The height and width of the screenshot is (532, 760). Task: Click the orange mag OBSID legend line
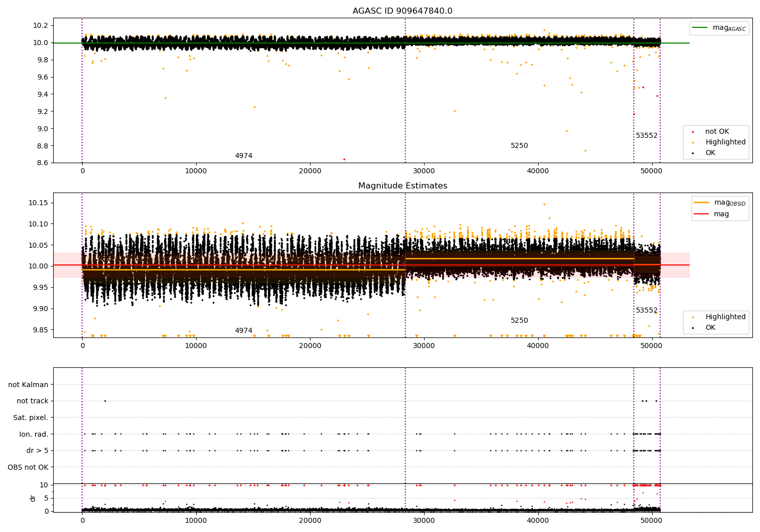pos(701,203)
